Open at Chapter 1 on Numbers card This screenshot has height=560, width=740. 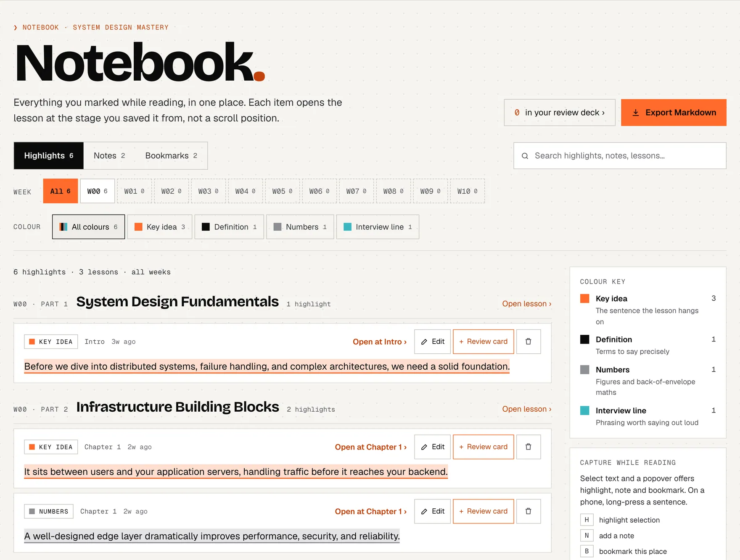click(x=371, y=512)
